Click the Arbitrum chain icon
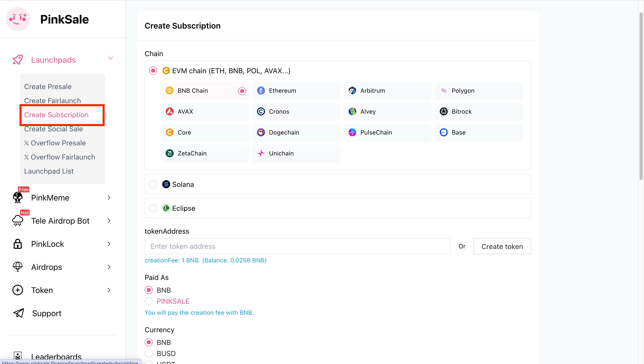Viewport: 644px width, 364px height. pos(352,90)
